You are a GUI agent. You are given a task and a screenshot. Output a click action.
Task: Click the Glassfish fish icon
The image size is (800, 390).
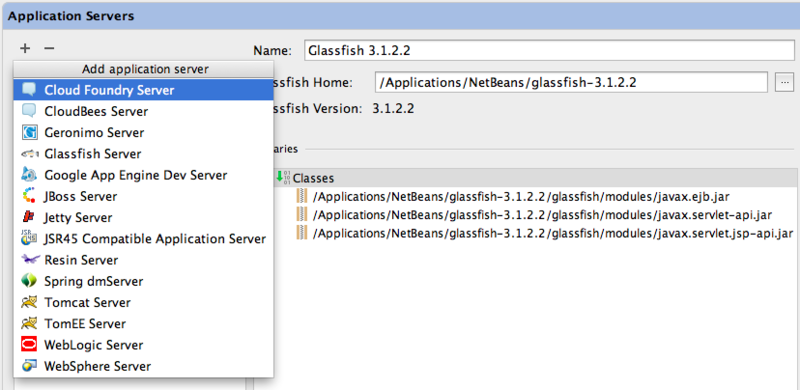[30, 153]
